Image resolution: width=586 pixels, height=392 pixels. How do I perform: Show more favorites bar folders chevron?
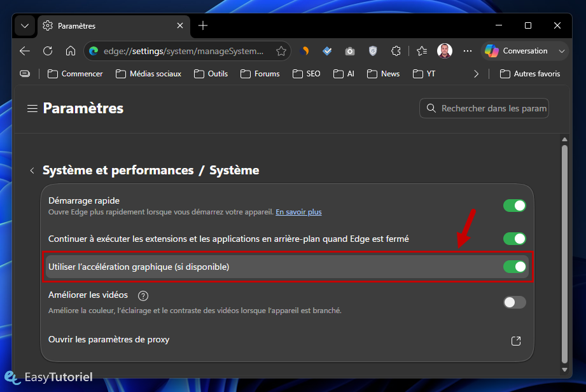[476, 74]
